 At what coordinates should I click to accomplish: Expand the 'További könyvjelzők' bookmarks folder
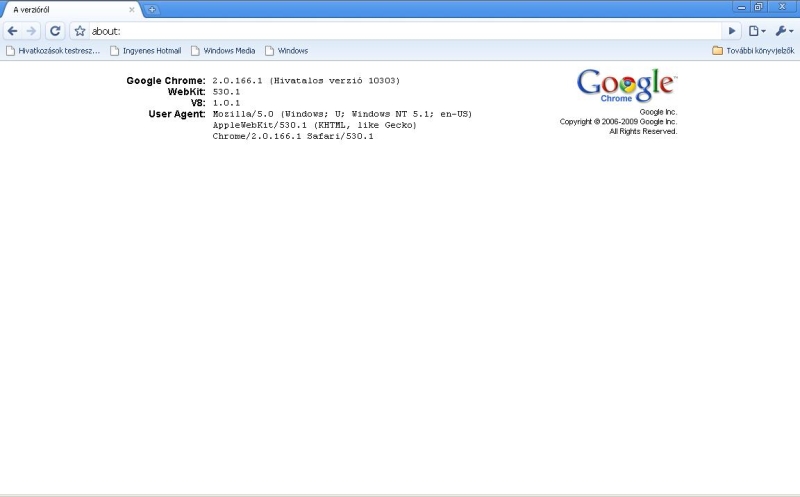click(x=753, y=51)
